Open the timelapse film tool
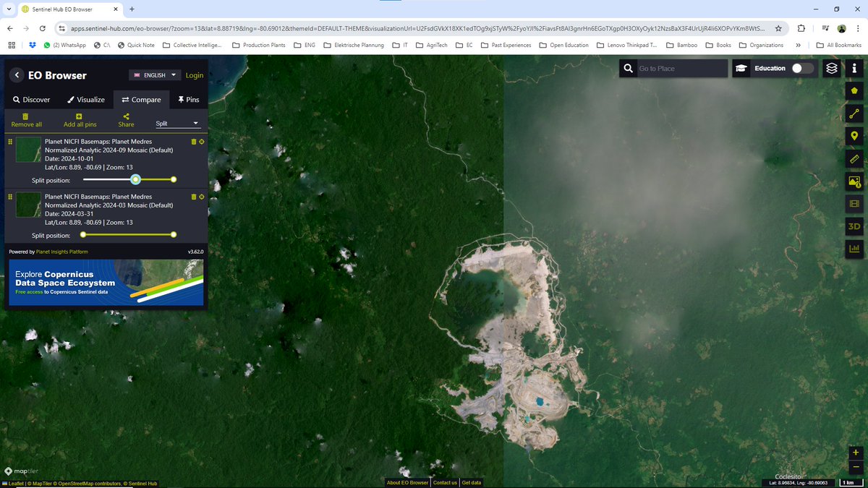Viewport: 868px width, 488px height. point(854,204)
